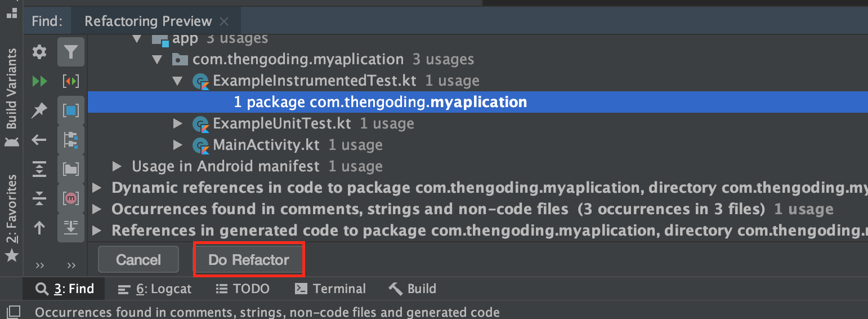Switch to the Logcat tool window tab
868x319 pixels.
155,289
